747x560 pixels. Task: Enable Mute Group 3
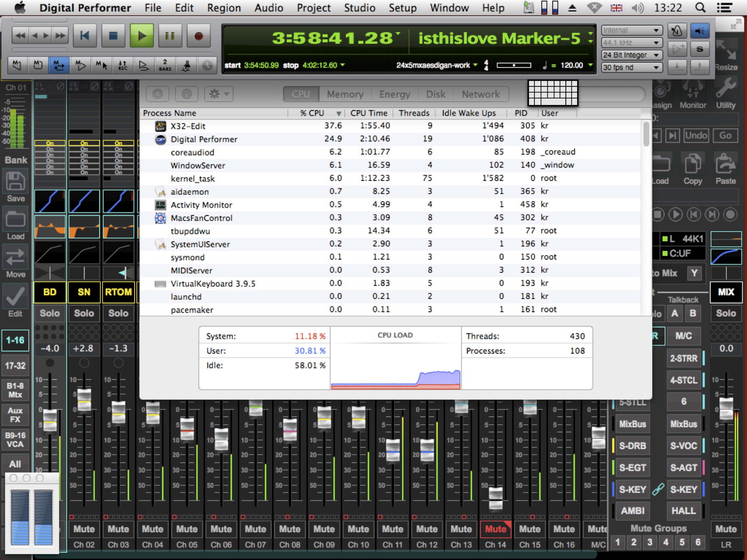pos(650,542)
